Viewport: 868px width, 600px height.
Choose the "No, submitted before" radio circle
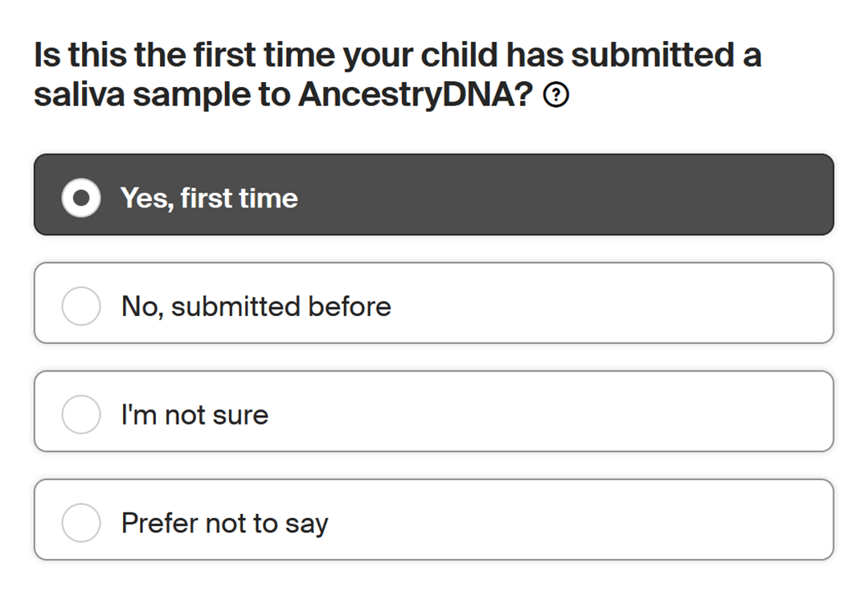click(81, 306)
